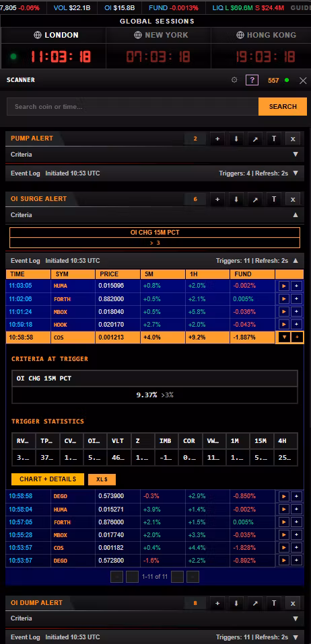Go to previous page of 1-11 results
Screen dimensions: 311x644
[132, 577]
